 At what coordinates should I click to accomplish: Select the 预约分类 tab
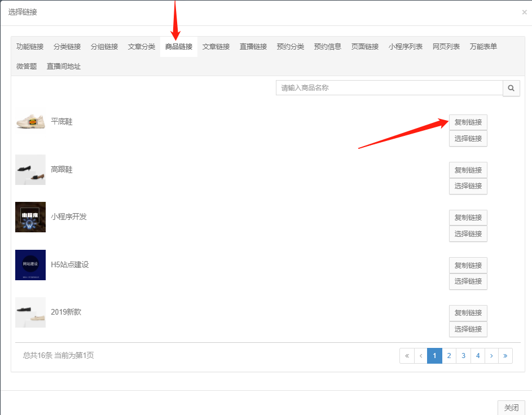[291, 47]
